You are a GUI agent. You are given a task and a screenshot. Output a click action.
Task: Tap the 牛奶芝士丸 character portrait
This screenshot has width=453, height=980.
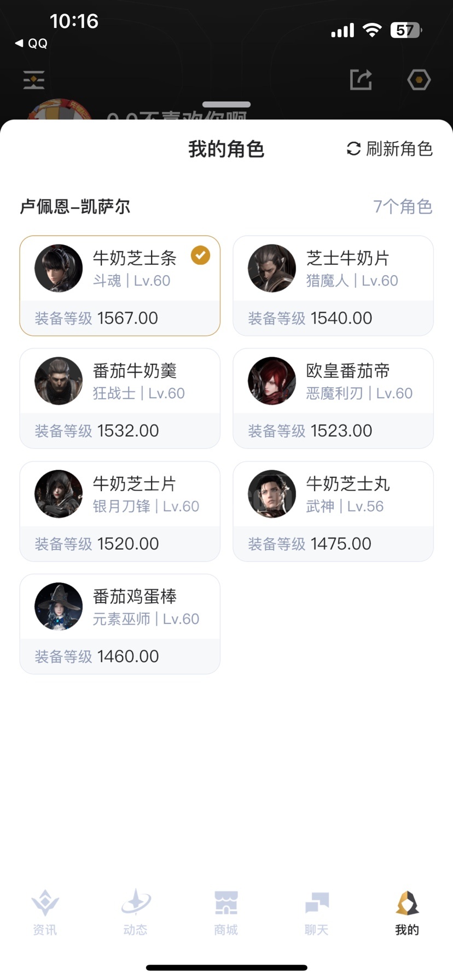pos(272,494)
